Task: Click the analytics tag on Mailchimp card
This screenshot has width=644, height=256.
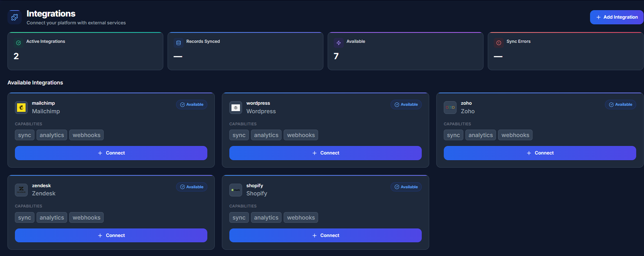Action: coord(52,135)
